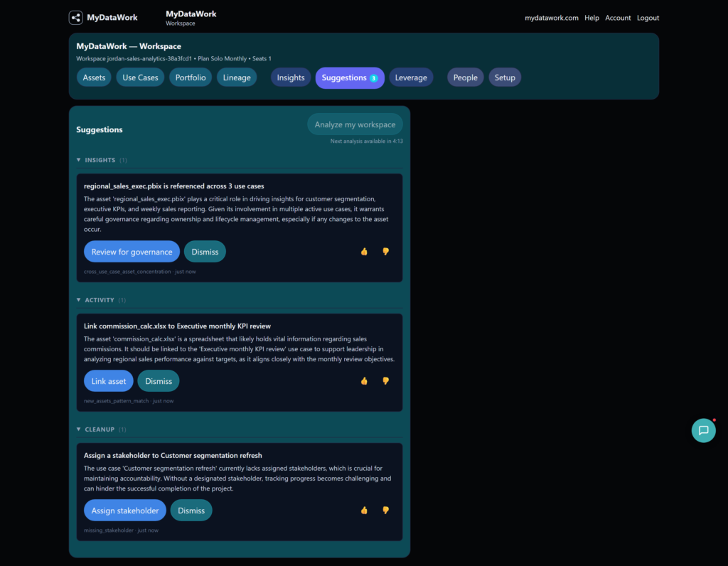Click the 'new_assets_pattern_match' label
This screenshot has height=566, width=728.
click(116, 401)
